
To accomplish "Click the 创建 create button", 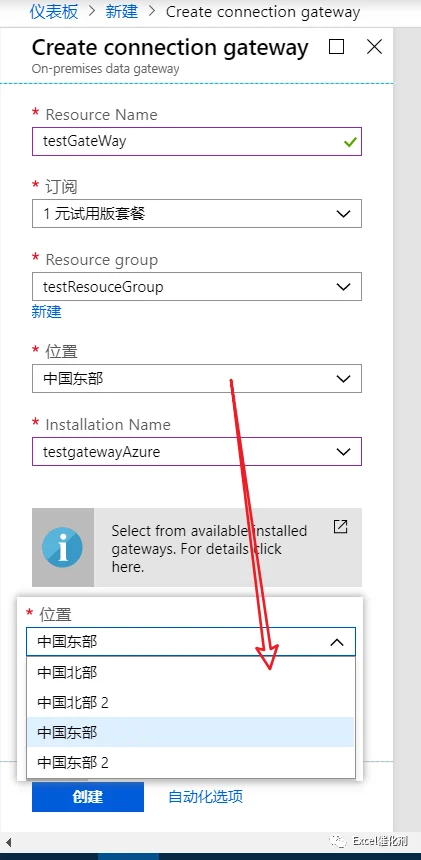I will pyautogui.click(x=88, y=797).
